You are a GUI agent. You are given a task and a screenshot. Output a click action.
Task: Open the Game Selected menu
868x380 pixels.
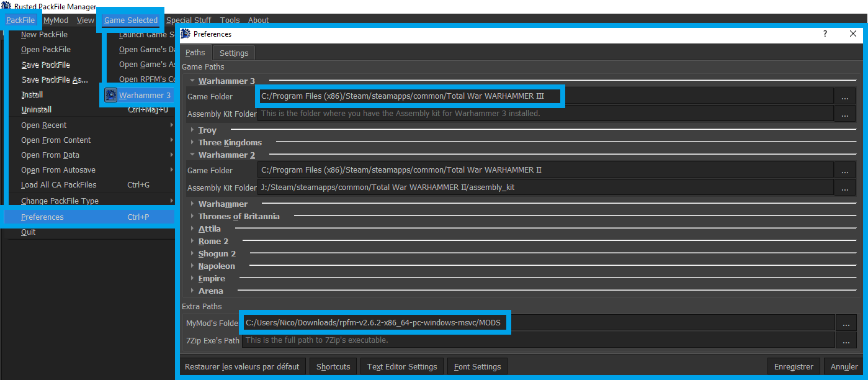point(131,20)
